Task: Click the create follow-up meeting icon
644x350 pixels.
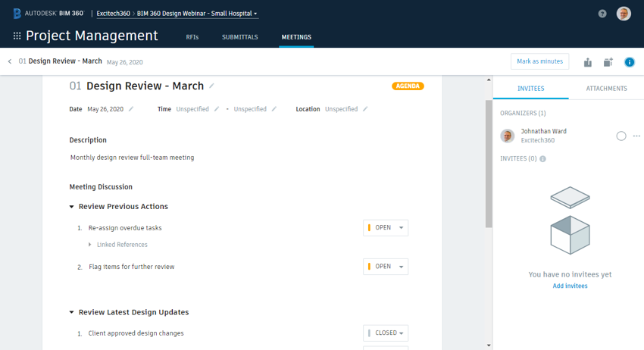Action: [x=608, y=62]
